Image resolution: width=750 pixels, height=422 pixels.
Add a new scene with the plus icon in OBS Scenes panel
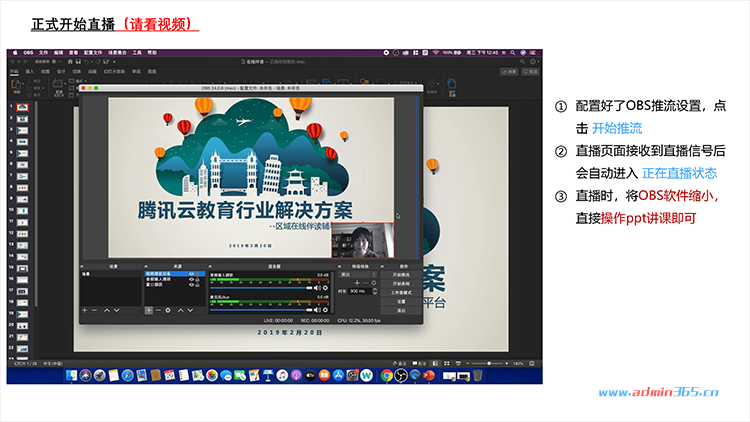pos(85,311)
